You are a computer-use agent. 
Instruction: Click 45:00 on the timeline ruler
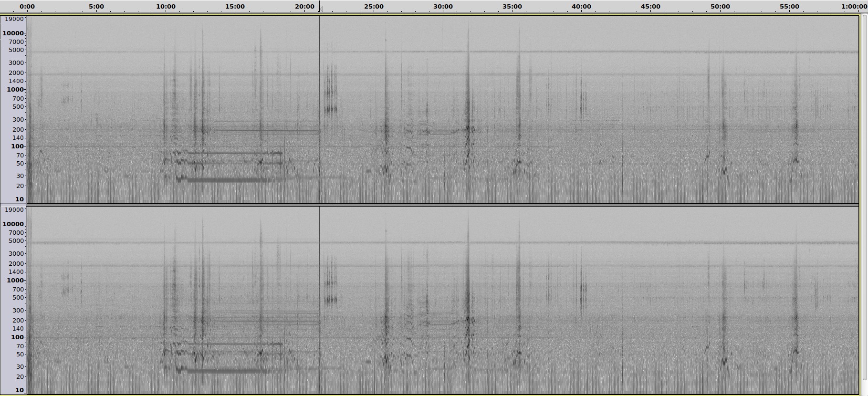point(650,7)
